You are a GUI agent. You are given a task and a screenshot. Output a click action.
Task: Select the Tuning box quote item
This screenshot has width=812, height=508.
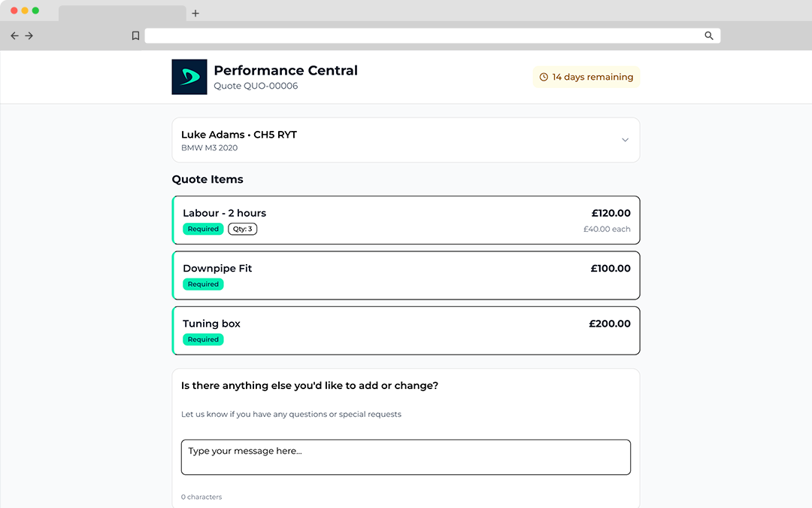point(406,330)
